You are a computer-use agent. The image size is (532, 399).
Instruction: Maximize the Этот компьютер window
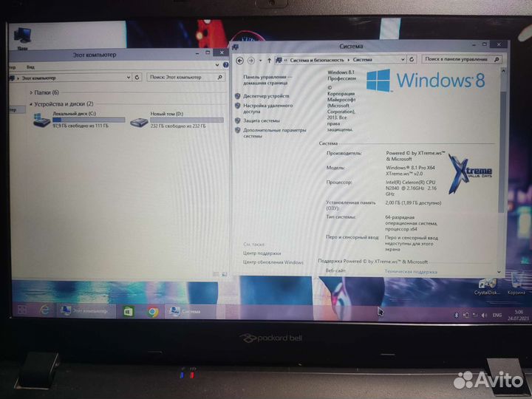pyautogui.click(x=208, y=52)
